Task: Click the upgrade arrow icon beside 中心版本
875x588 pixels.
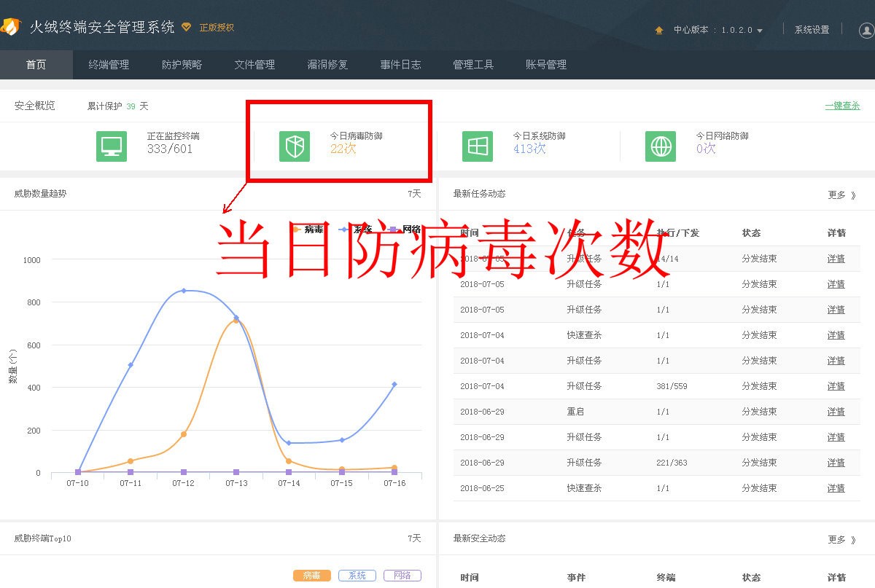Action: coord(659,31)
